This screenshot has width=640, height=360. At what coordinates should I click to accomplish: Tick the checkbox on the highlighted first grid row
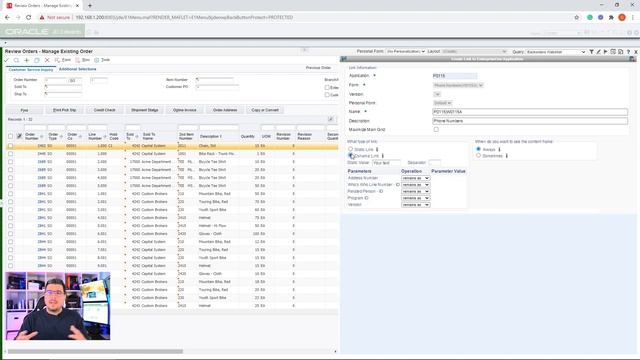click(10, 146)
